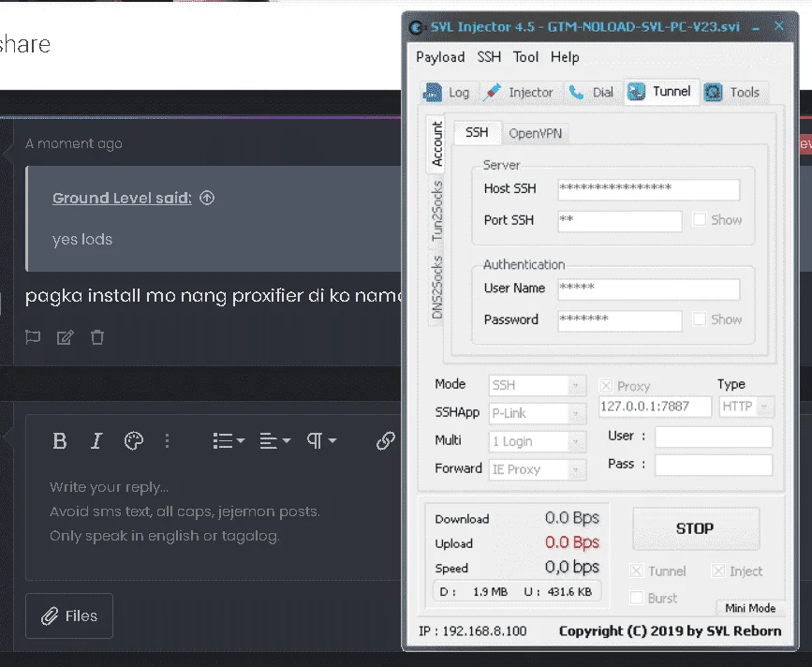Open the Mode dropdown showing SSH
812x667 pixels.
point(537,385)
